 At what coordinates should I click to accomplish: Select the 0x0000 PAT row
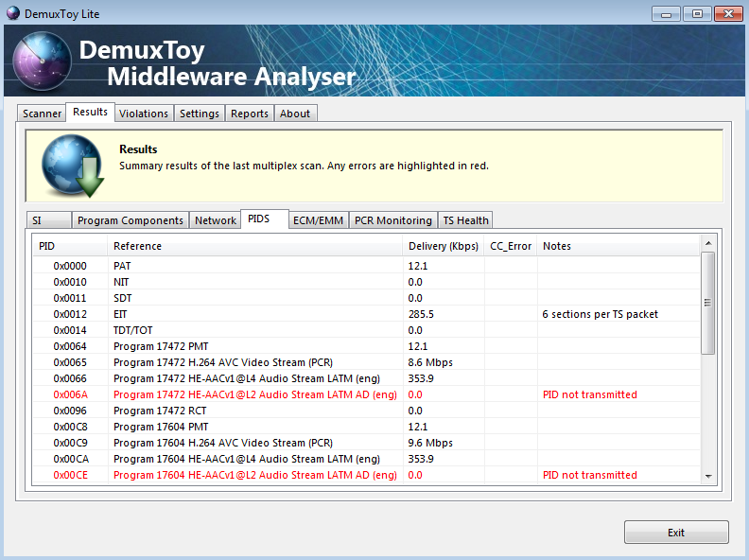[x=366, y=266]
